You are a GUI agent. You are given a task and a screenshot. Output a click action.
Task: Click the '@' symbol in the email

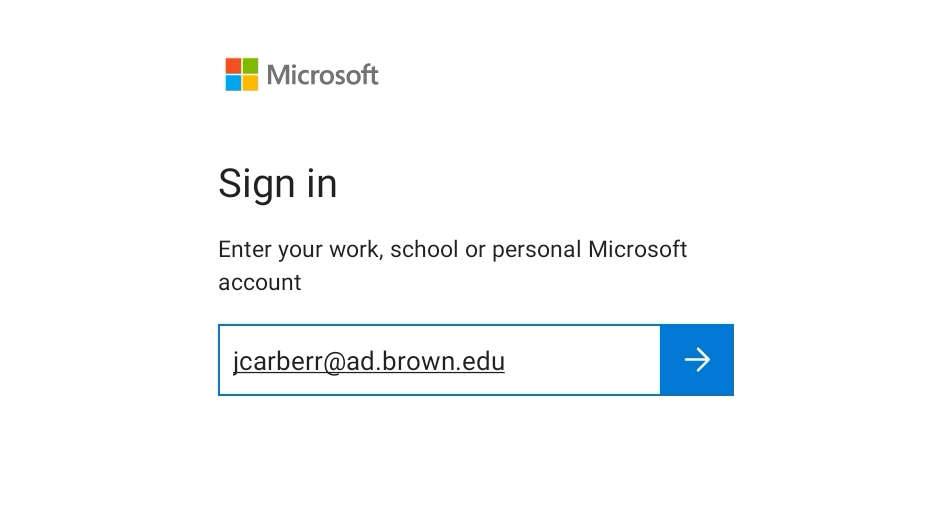click(x=334, y=362)
